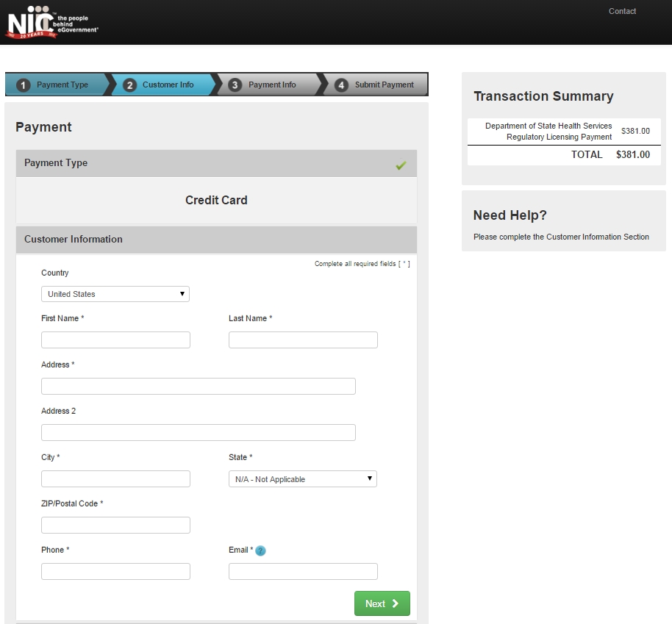
Task: Click the ZIP/Postal Code input field
Action: tap(115, 525)
